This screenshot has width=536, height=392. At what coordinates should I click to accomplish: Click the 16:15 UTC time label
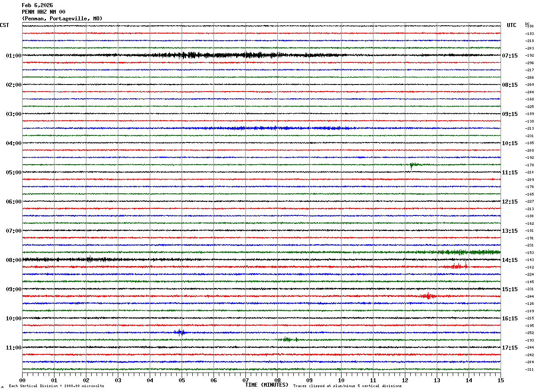coord(510,319)
